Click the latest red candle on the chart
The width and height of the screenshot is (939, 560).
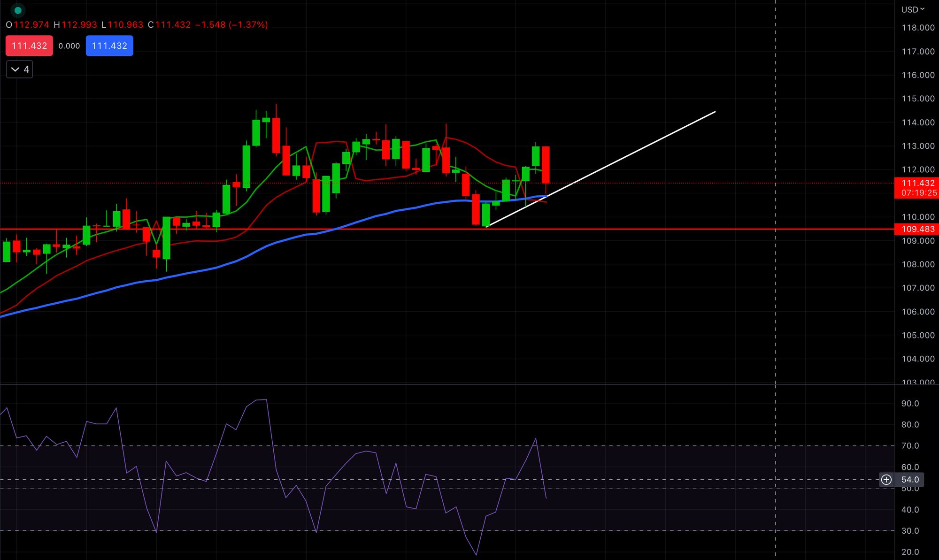(x=546, y=164)
